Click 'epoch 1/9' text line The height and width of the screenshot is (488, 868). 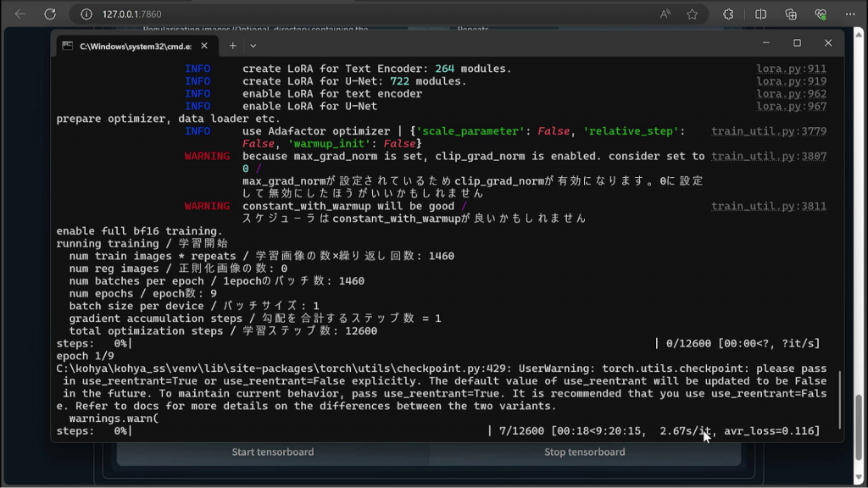[x=86, y=357]
